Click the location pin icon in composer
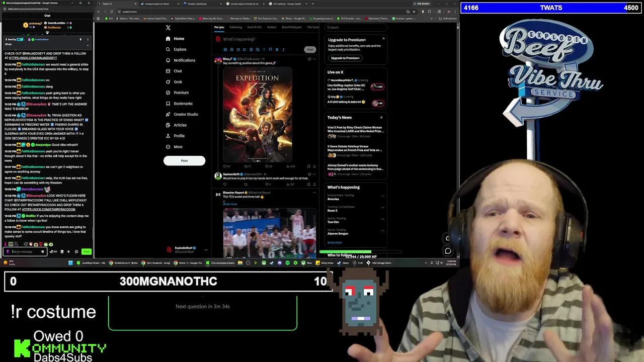 point(264,49)
